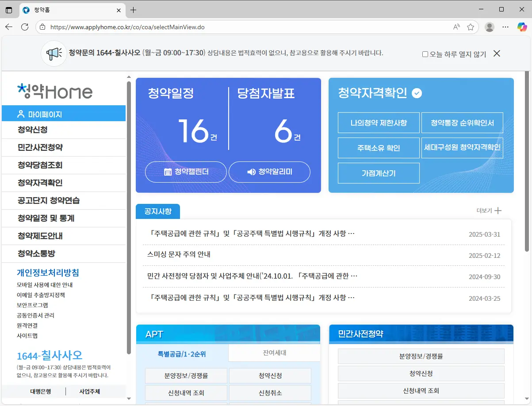
Task: Click the 청약Home logo
Action: (x=55, y=91)
